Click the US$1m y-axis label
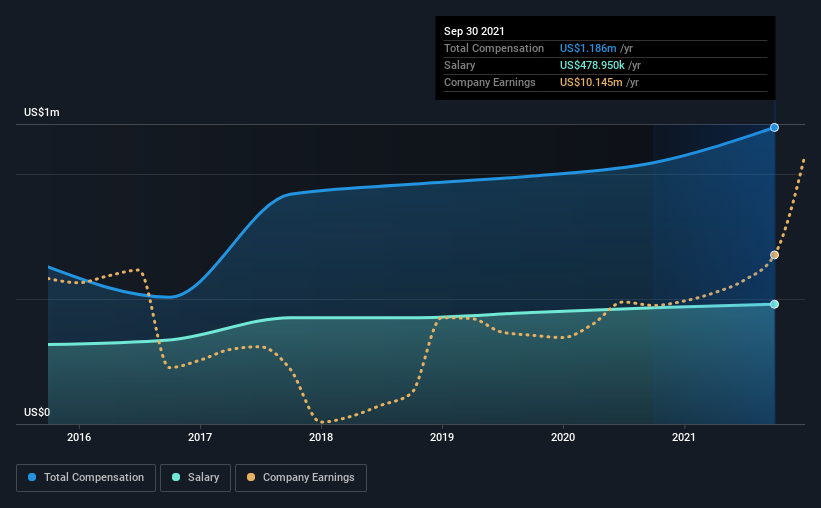 click(42, 113)
